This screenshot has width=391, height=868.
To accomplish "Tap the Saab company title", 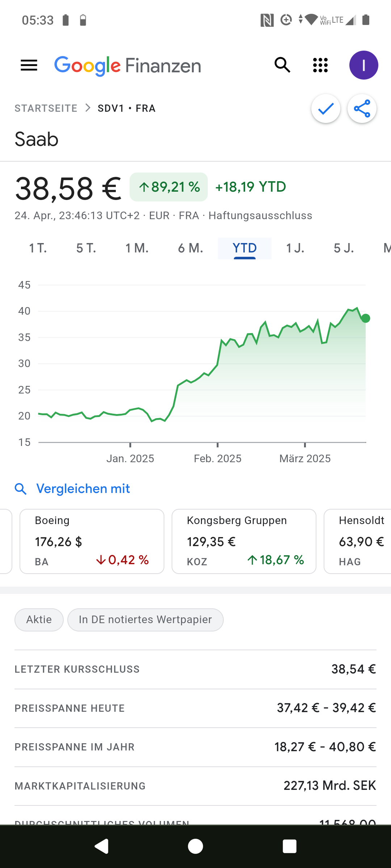I will (x=37, y=139).
